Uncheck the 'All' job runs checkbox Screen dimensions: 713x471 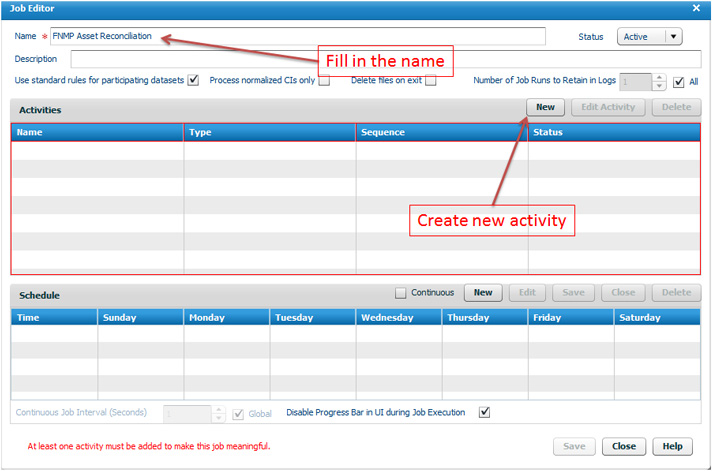[679, 82]
